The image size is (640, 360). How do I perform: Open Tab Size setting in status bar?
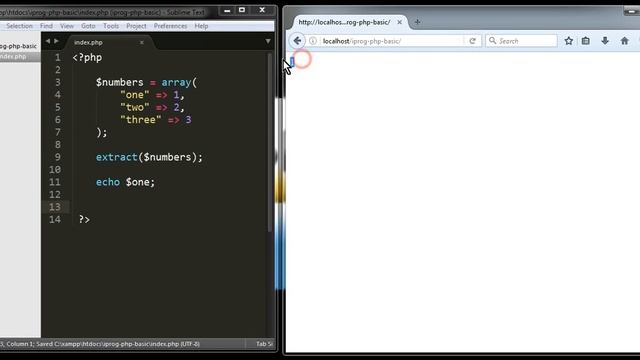pos(264,344)
